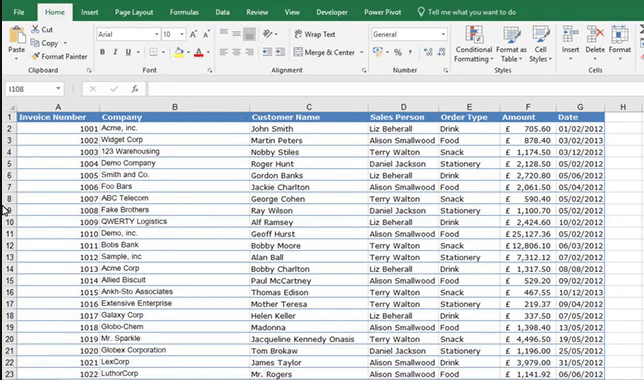Apply Percent Style number format
The height and width of the screenshot is (380, 644).
pos(398,52)
